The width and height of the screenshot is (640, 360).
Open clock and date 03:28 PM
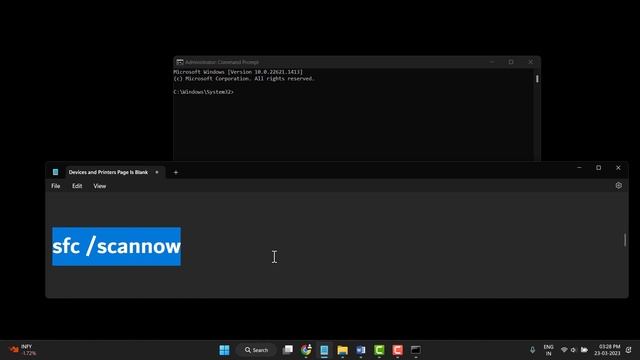[607, 350]
